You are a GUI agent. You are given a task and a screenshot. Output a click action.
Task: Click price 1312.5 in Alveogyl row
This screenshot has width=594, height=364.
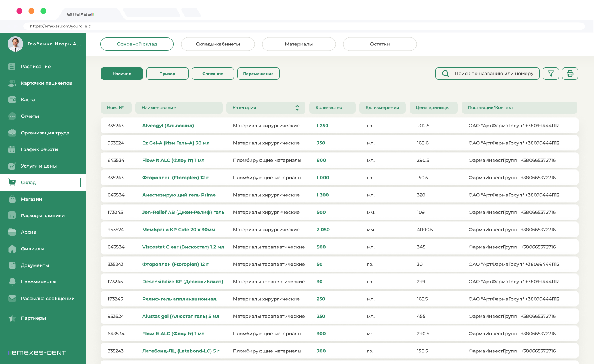point(423,126)
